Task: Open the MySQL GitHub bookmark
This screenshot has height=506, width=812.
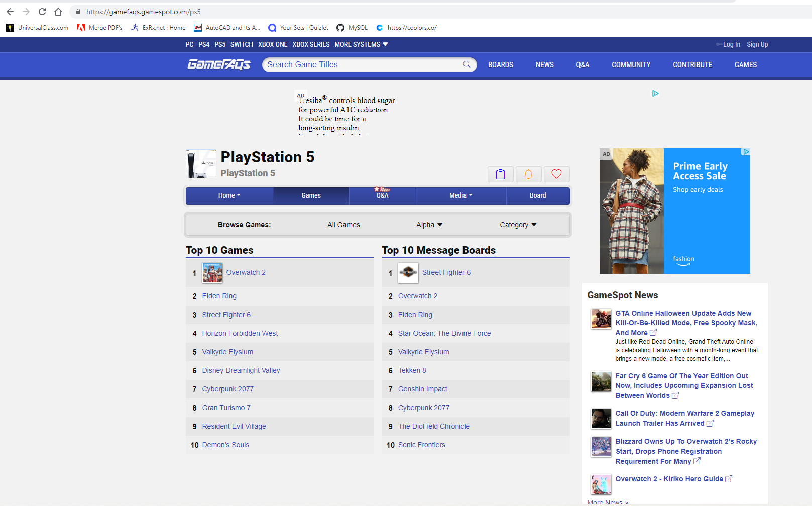Action: pos(352,28)
